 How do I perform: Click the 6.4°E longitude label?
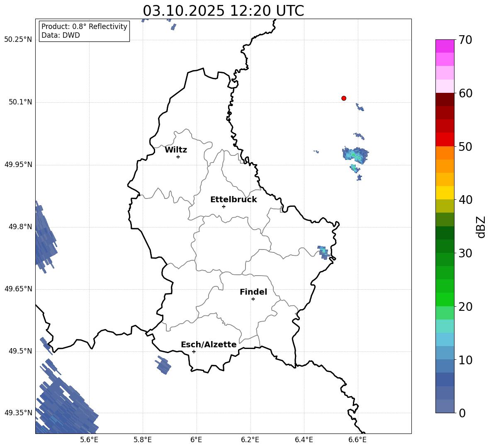tap(304, 440)
